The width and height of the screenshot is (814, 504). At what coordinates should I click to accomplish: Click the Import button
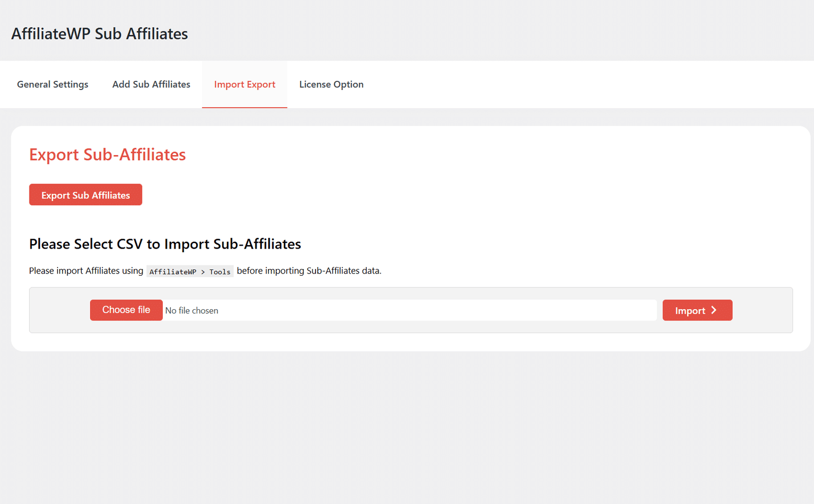pos(697,310)
